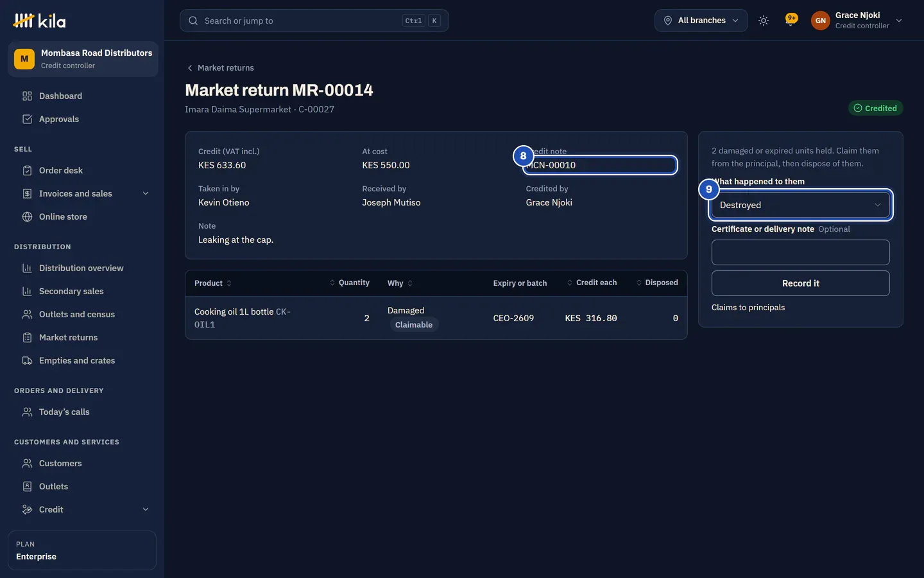Open the Destroyed outcome dropdown
This screenshot has height=578, width=924.
801,205
